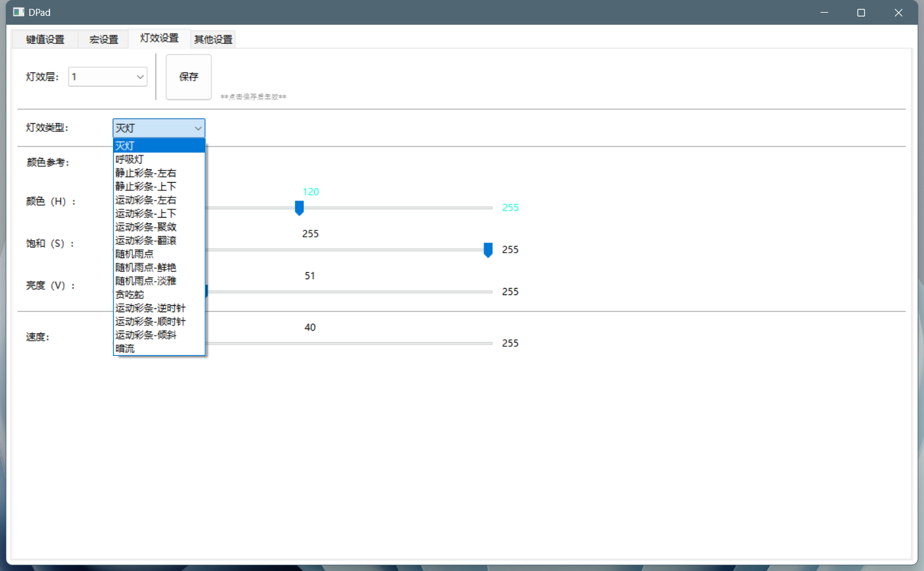Image resolution: width=924 pixels, height=571 pixels.
Task: Pick 静止彩条-上下 in the dropdown list
Action: (146, 187)
